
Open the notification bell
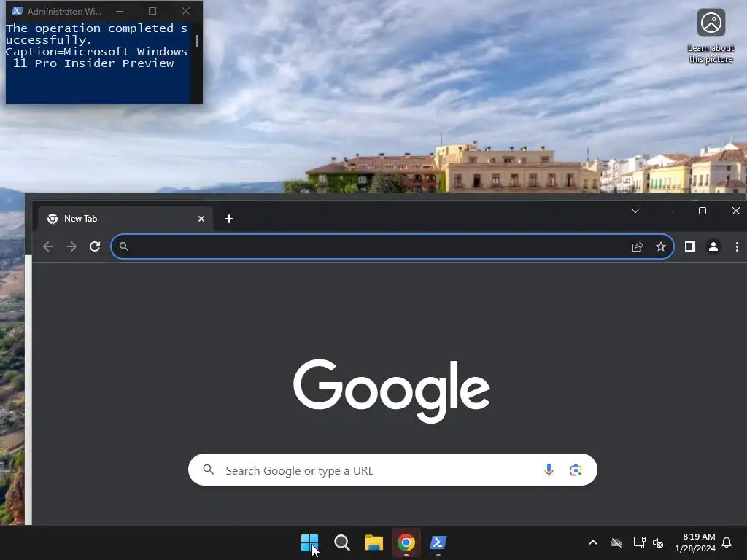coord(727,542)
